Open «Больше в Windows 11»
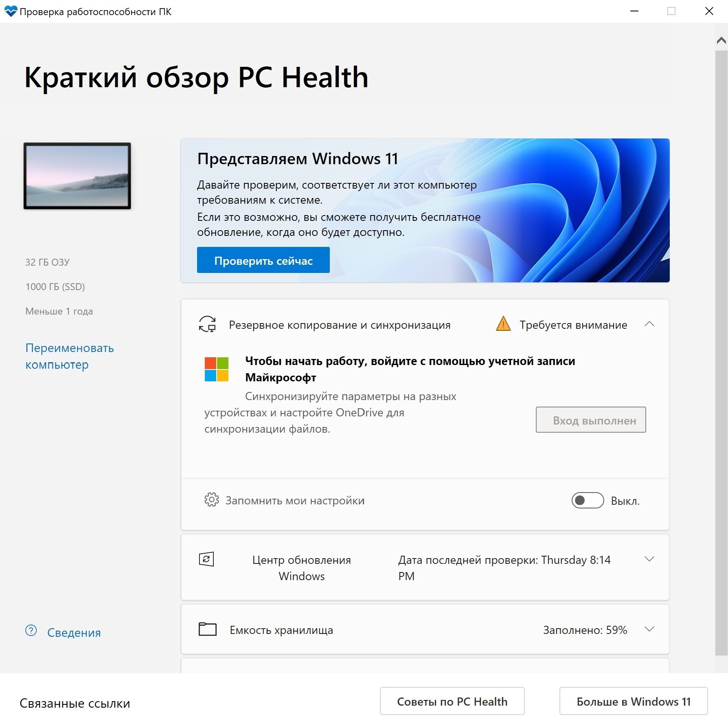This screenshot has height=726, width=728. [633, 701]
